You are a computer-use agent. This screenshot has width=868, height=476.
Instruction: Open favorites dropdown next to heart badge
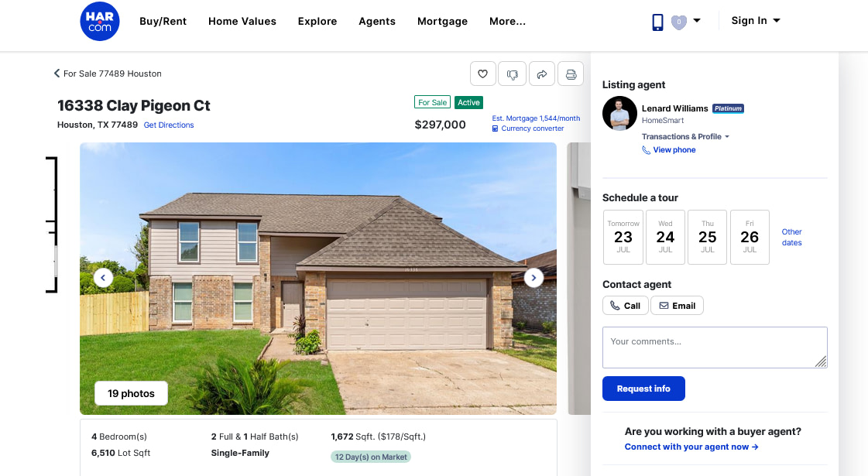point(697,20)
